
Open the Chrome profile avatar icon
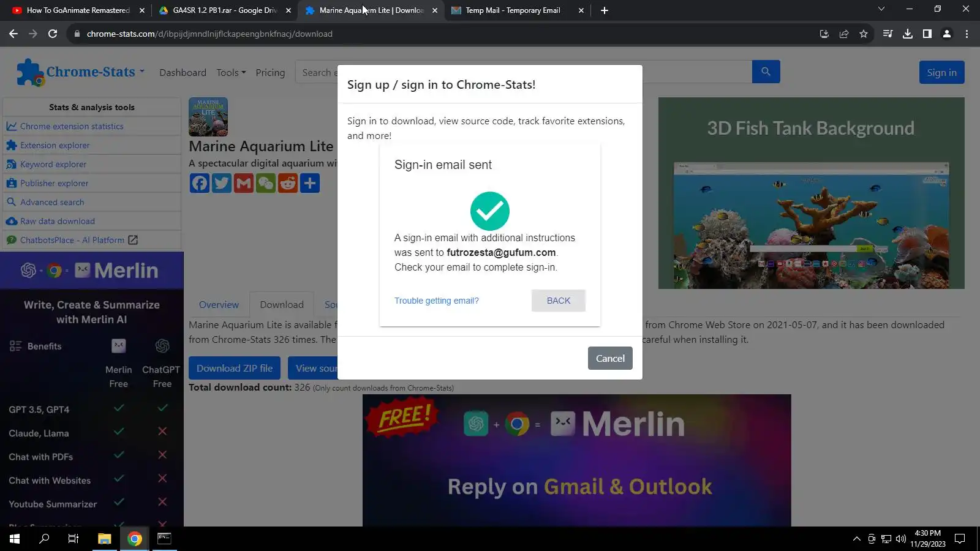pos(947,34)
